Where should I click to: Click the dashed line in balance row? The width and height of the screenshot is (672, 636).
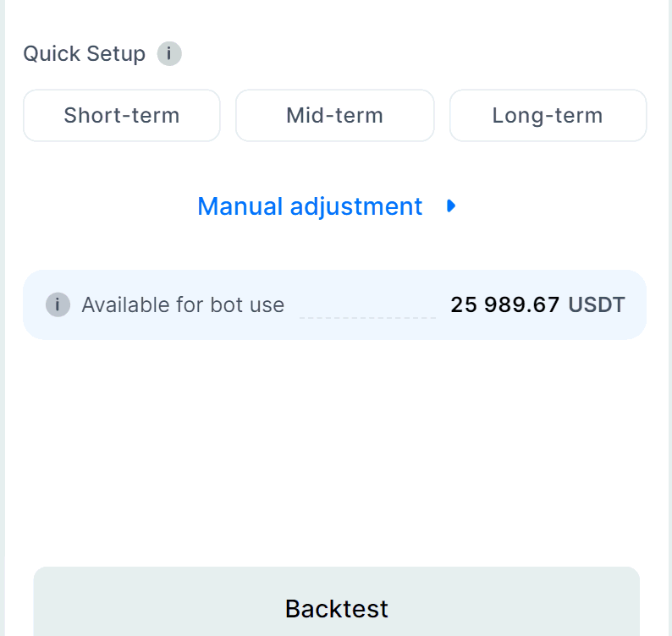(x=367, y=317)
